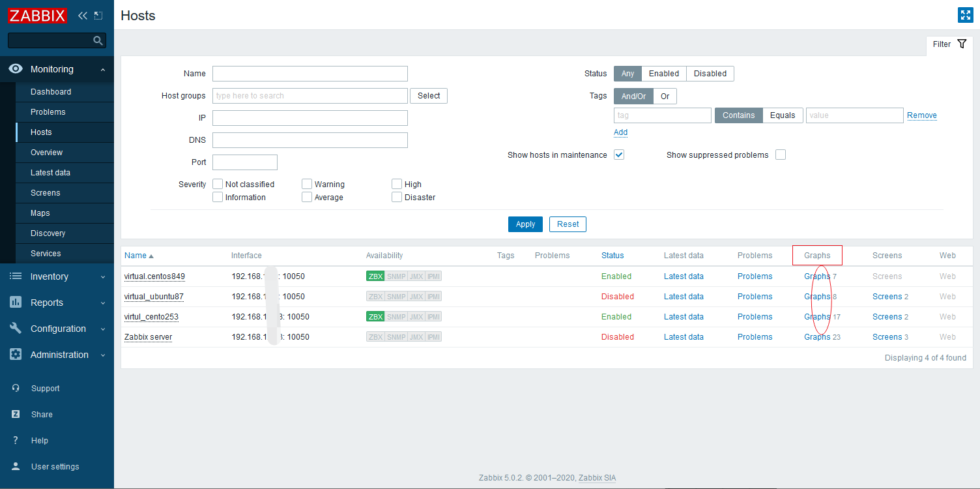Open kiosk mode via top-right fullscreen icon
Viewport: 980px width, 489px height.
tap(965, 14)
